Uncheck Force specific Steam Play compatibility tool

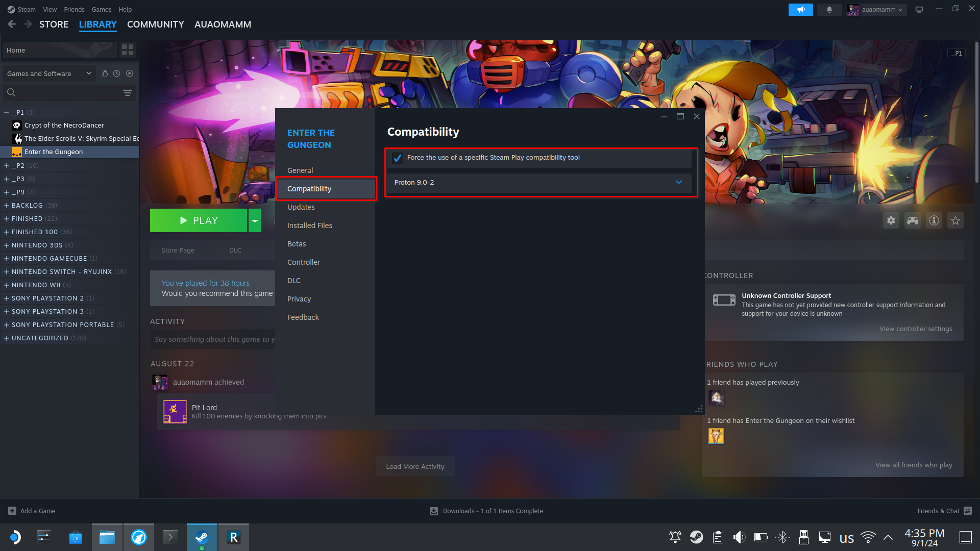(398, 158)
